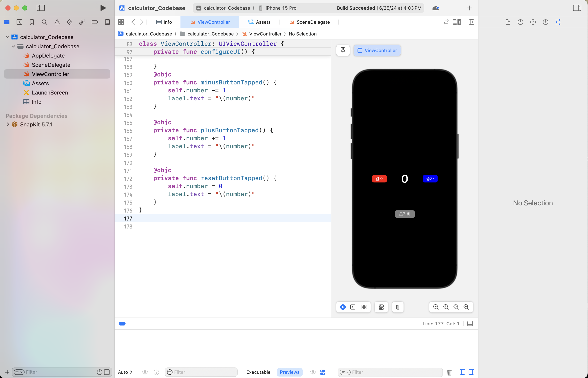Toggle the inspector panel at top right
Screen dimensions: 588x378
[577, 8]
